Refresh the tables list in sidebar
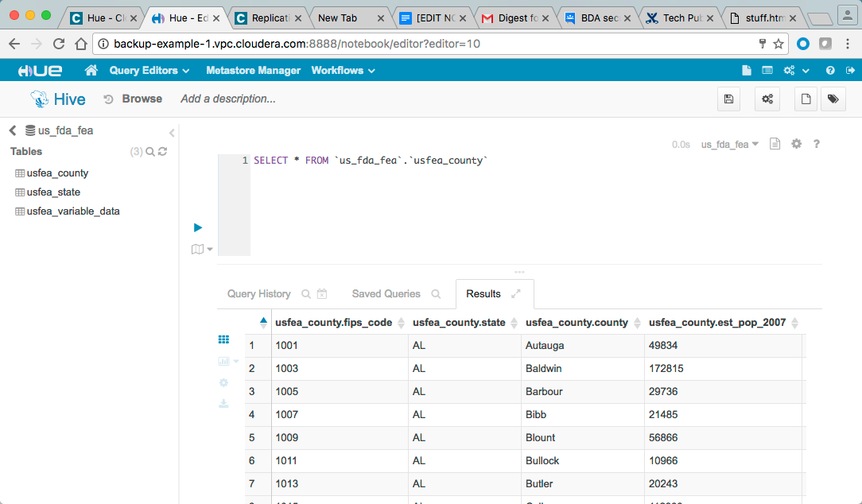The height and width of the screenshot is (504, 862). point(162,151)
